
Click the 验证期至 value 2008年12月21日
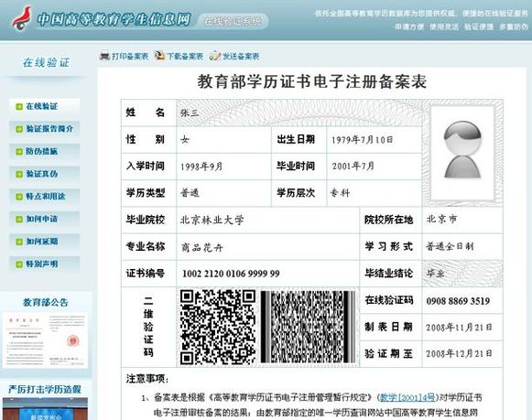(x=459, y=354)
